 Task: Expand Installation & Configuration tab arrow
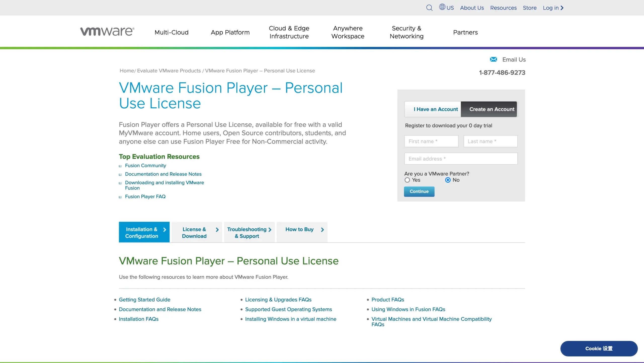coord(165,230)
